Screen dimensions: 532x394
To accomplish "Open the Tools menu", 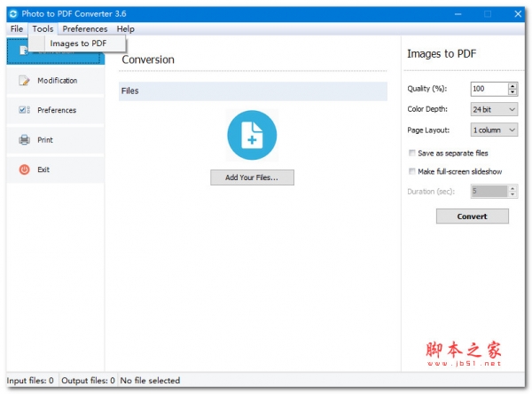I will (x=43, y=29).
